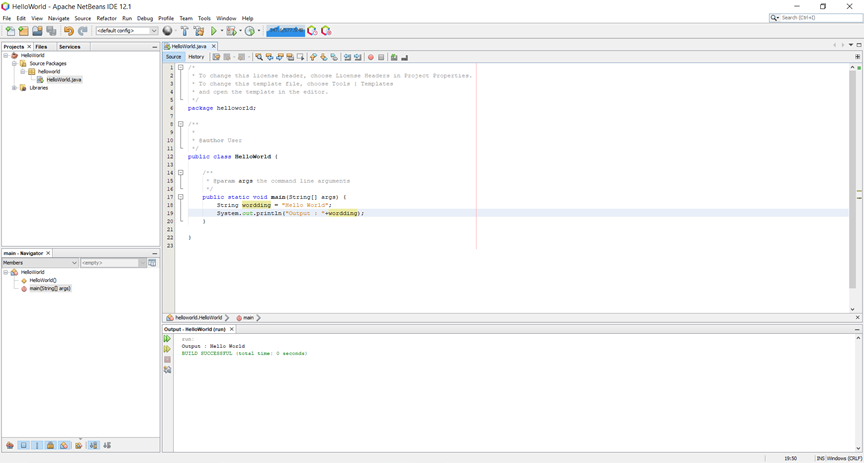Image resolution: width=864 pixels, height=463 pixels.
Task: Select HelloWorld() constructor in Navigator
Action: pos(42,281)
